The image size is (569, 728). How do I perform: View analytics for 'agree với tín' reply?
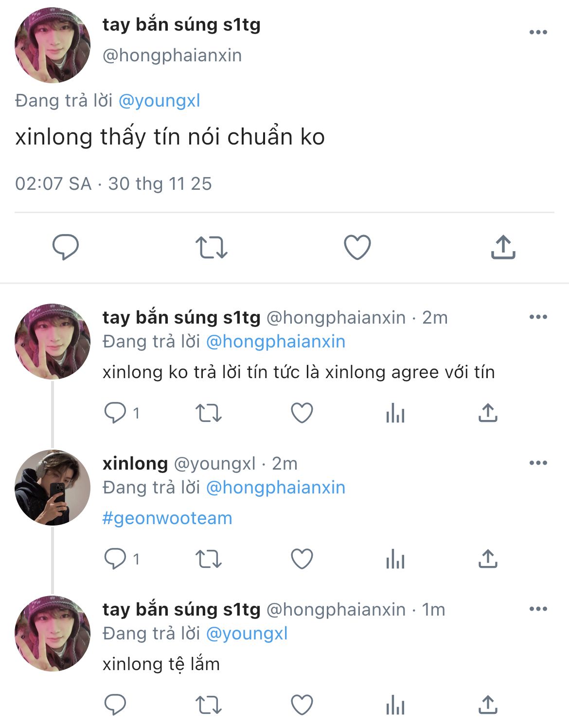395,414
